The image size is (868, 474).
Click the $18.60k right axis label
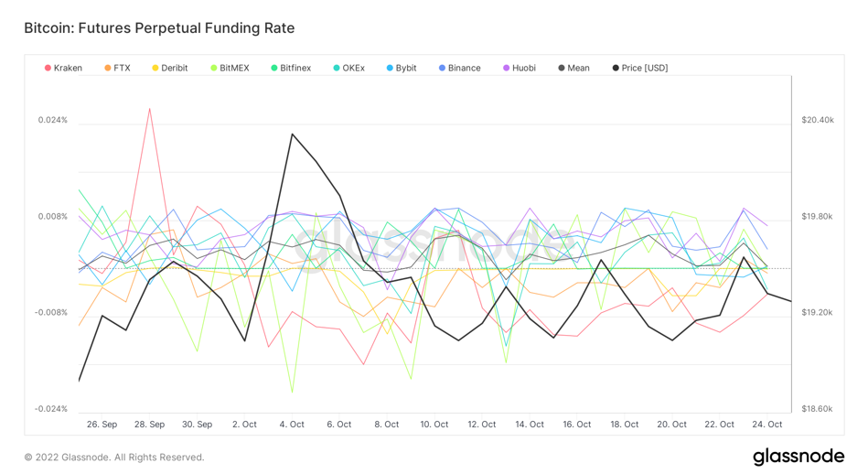(817, 409)
